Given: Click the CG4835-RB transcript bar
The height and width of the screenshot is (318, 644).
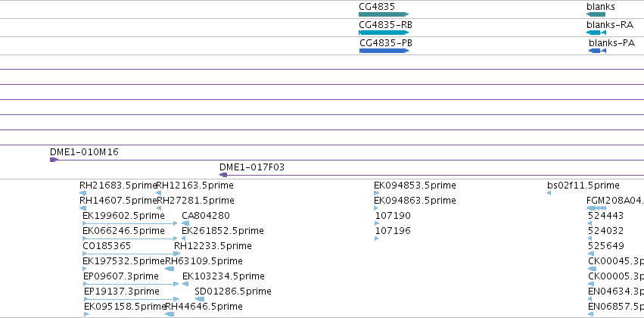Looking at the screenshot, I should coord(384,33).
